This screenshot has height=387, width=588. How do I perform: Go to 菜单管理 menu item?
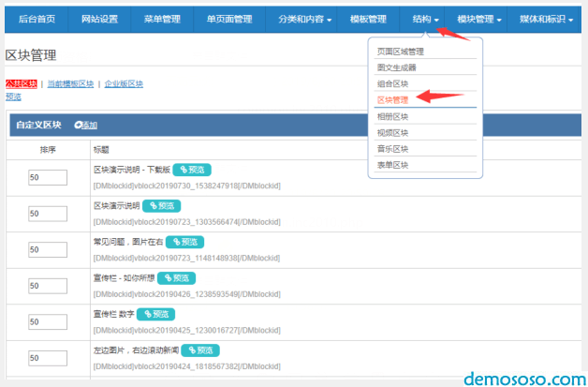coord(162,19)
